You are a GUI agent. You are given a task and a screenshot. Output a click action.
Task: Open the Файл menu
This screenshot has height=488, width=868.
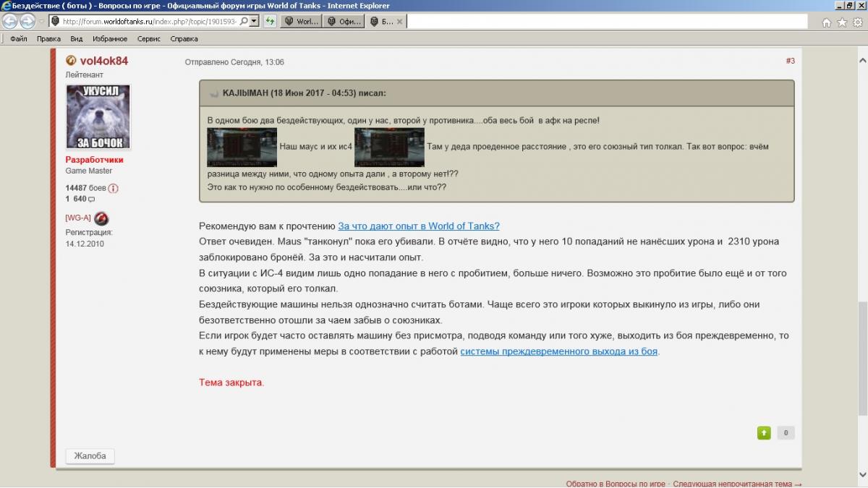point(19,39)
